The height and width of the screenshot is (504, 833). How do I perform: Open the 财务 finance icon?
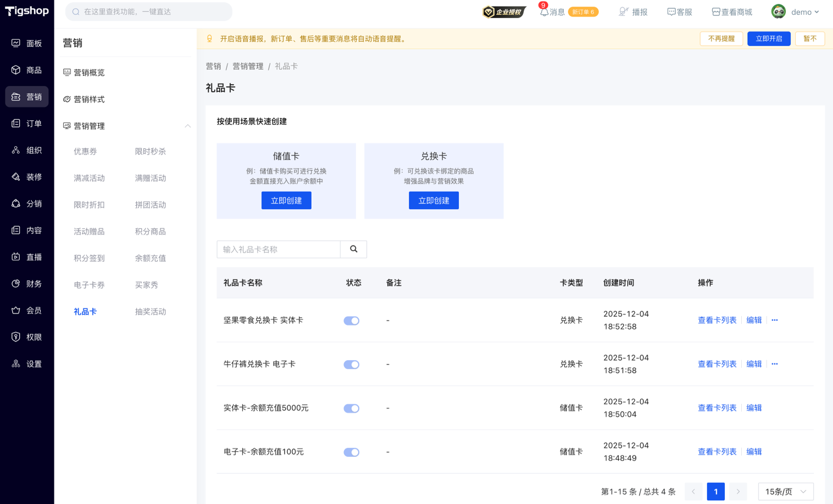click(x=16, y=283)
